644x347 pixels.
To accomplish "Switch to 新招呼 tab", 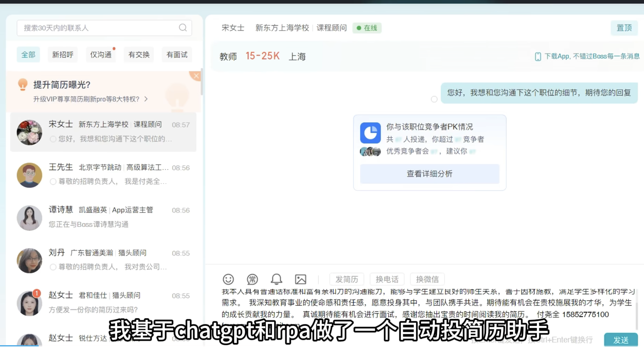I will (x=63, y=55).
